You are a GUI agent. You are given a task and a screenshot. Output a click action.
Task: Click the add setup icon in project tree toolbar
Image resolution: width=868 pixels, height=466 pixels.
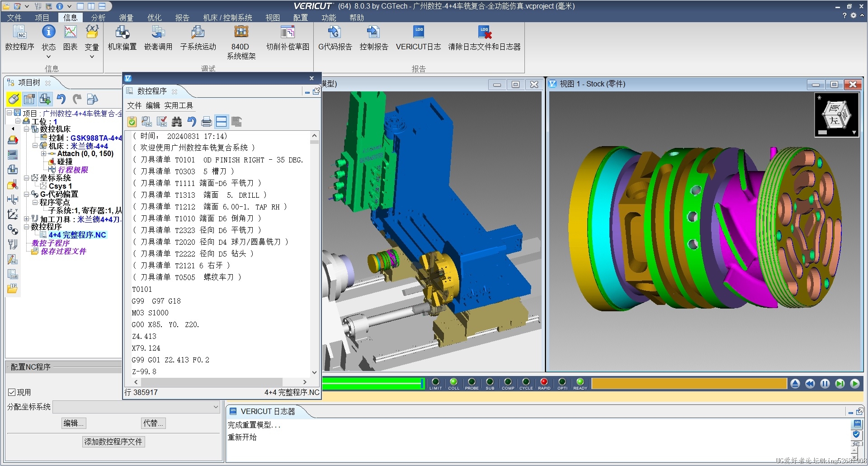[45, 99]
